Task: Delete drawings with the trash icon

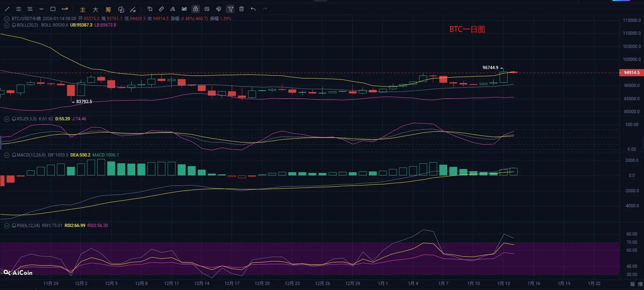Action: 241,9
